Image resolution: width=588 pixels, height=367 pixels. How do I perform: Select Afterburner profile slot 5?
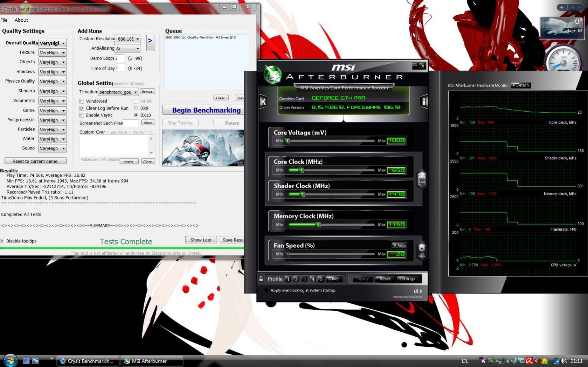[x=321, y=279]
